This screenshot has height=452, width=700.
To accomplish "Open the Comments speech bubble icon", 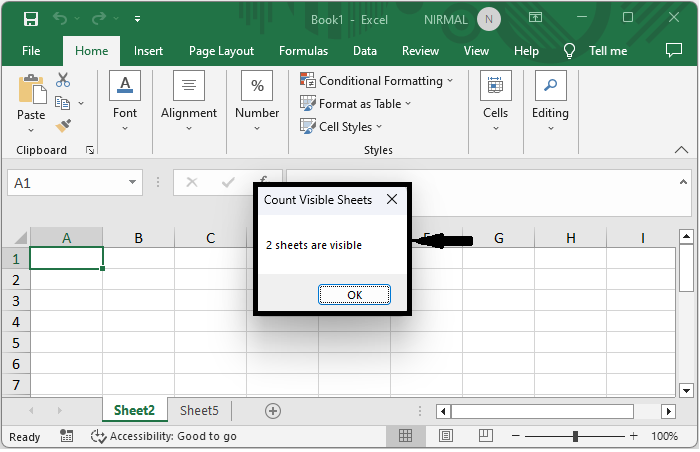I will coord(674,50).
